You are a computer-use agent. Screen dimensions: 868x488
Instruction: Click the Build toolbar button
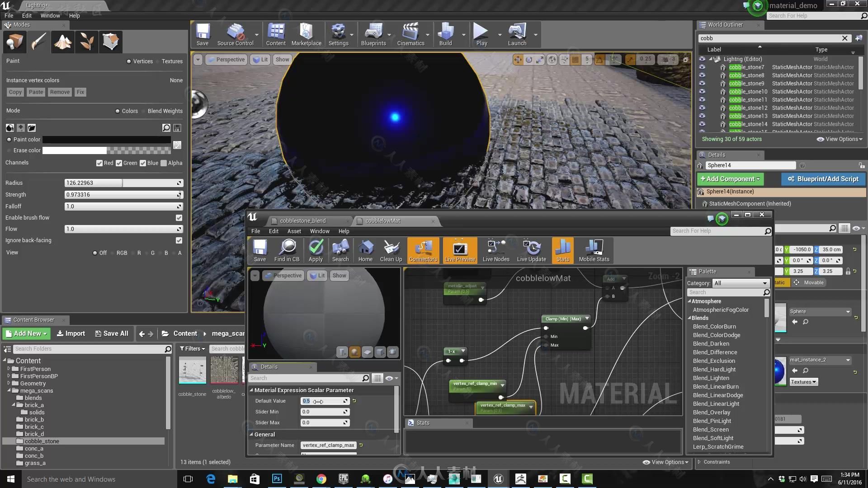(445, 34)
